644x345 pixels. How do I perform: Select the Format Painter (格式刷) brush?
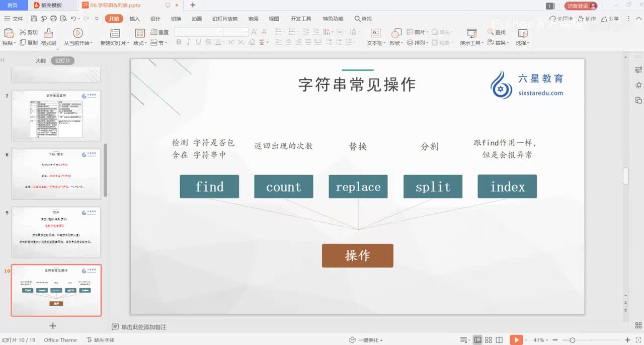point(48,33)
